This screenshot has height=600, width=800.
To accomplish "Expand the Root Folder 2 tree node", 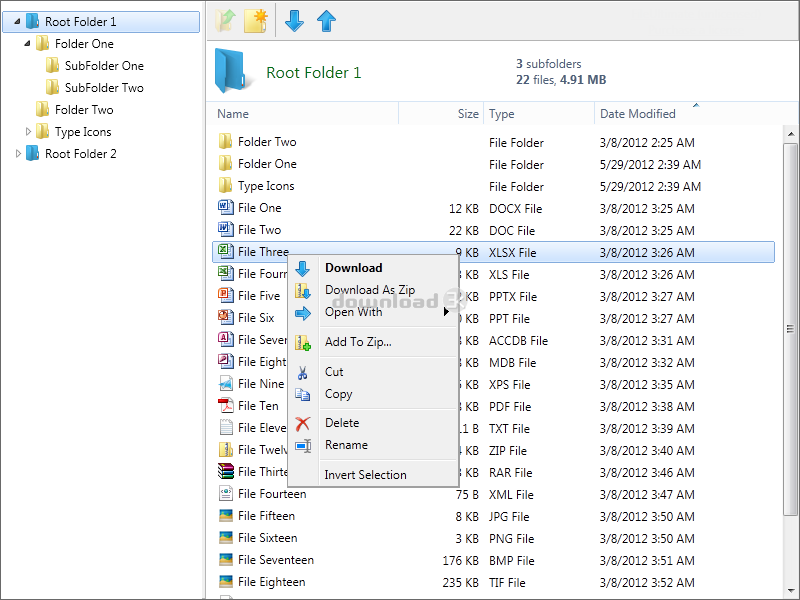I will (18, 154).
